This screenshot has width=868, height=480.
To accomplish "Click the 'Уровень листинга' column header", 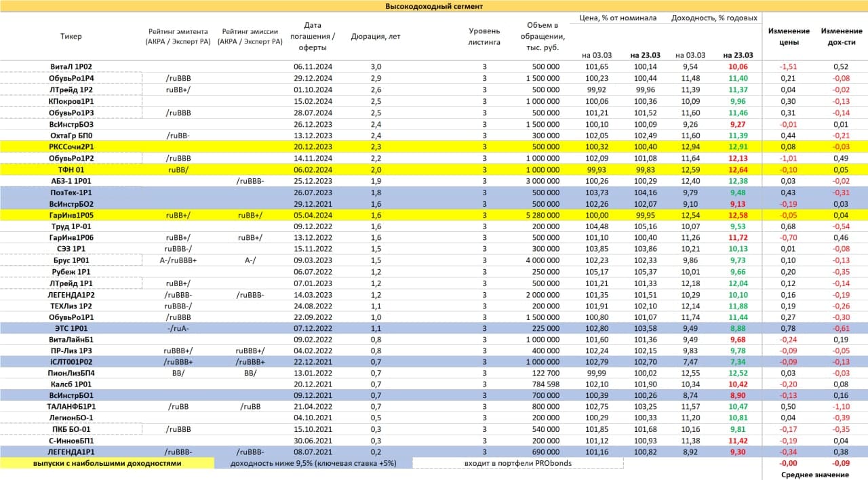I will (484, 37).
